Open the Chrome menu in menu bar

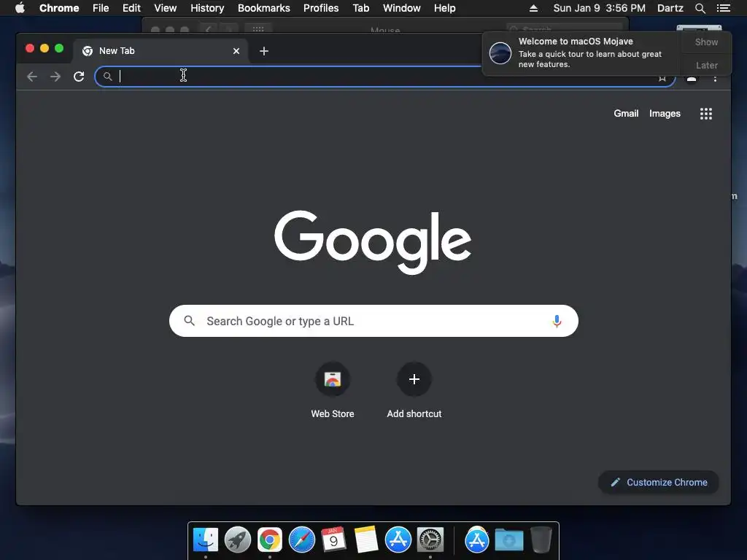coord(59,8)
